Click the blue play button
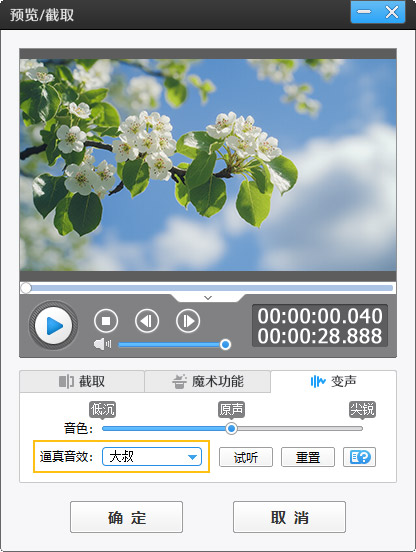The width and height of the screenshot is (416, 552). [53, 326]
